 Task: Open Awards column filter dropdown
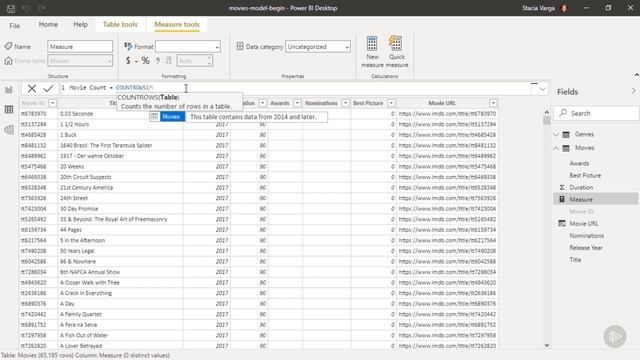tap(297, 103)
